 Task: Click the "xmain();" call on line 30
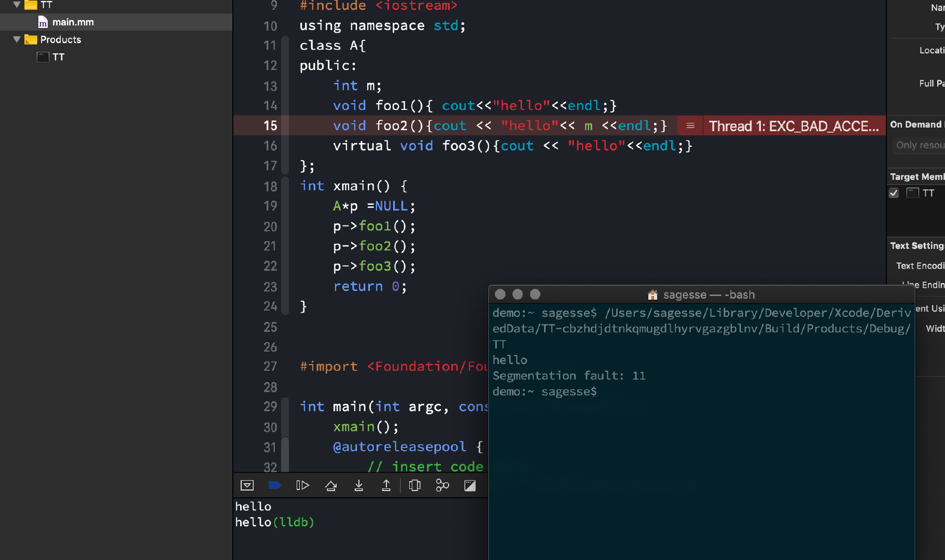tap(366, 427)
